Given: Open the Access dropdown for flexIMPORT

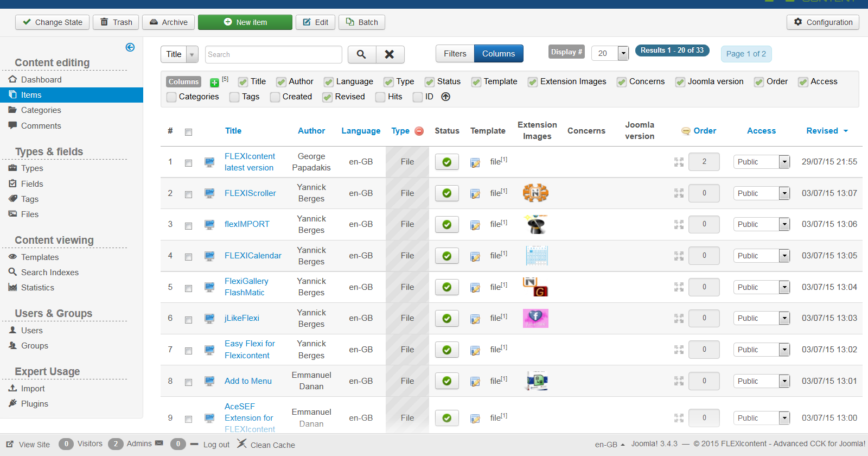Looking at the screenshot, I should point(762,224).
